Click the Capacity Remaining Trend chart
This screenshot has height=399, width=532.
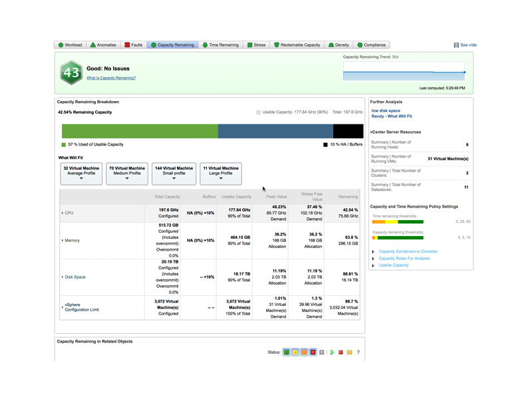[x=404, y=72]
